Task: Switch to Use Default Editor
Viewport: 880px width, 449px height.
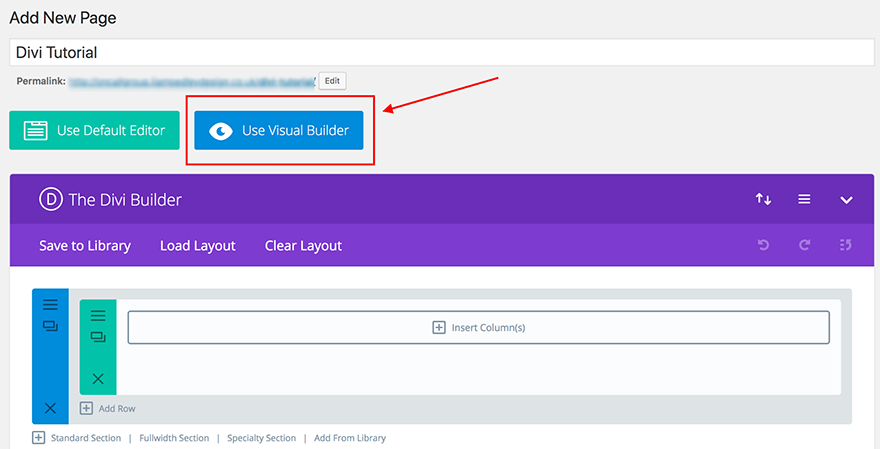Action: (94, 130)
